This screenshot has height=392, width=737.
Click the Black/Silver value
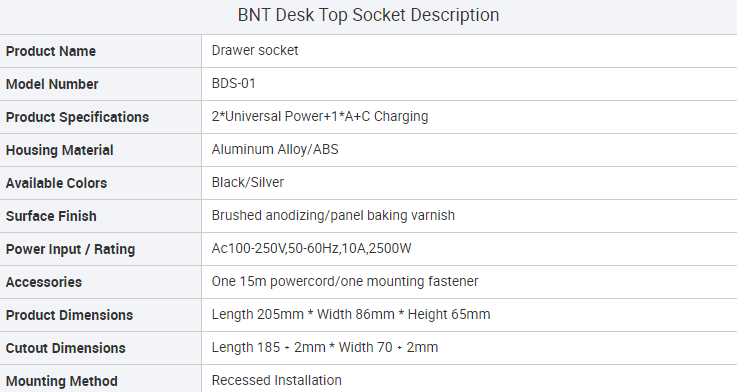(248, 182)
